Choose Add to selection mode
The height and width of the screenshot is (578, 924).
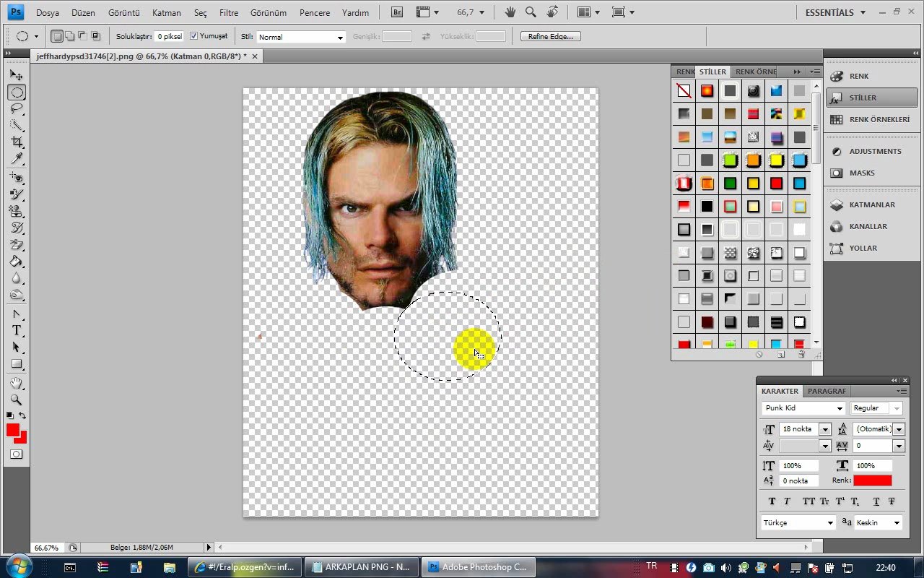[x=70, y=36]
